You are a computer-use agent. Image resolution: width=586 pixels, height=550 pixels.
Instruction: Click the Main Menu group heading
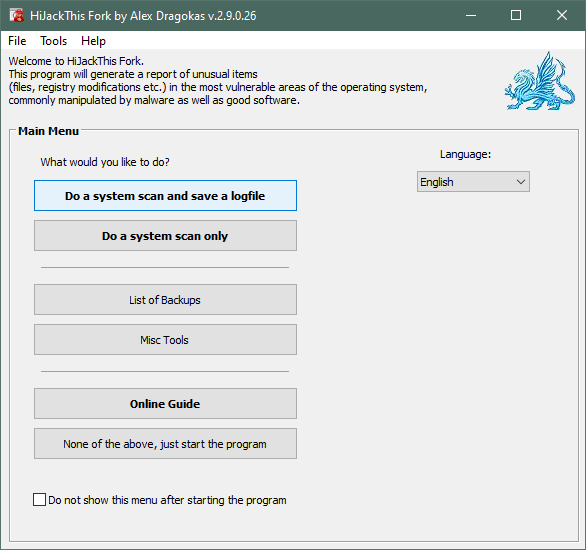pyautogui.click(x=49, y=131)
